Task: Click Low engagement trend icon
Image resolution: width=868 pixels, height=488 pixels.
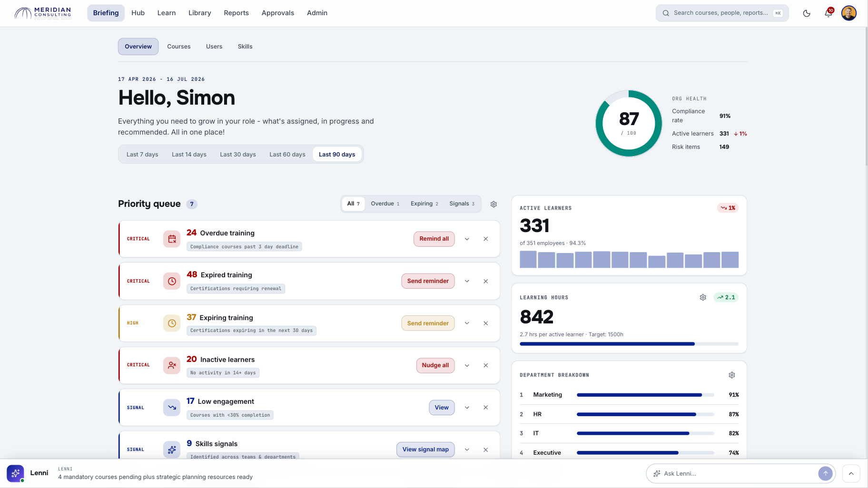Action: [x=172, y=408]
